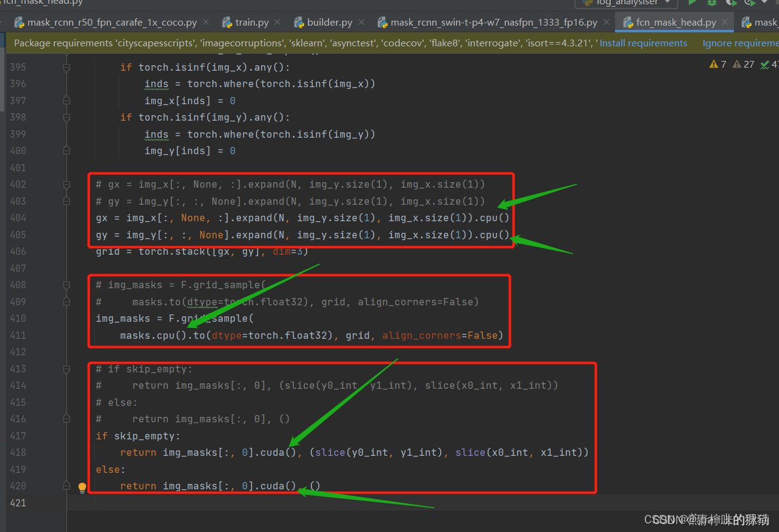The image size is (779, 532).
Task: Click 'if torch.isinf(img_x).any():' code line
Action: (205, 67)
